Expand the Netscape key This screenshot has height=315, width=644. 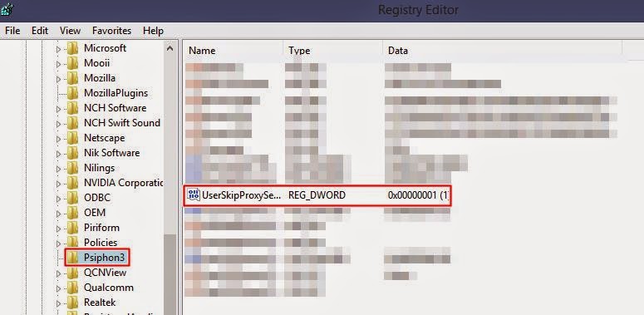(58, 140)
